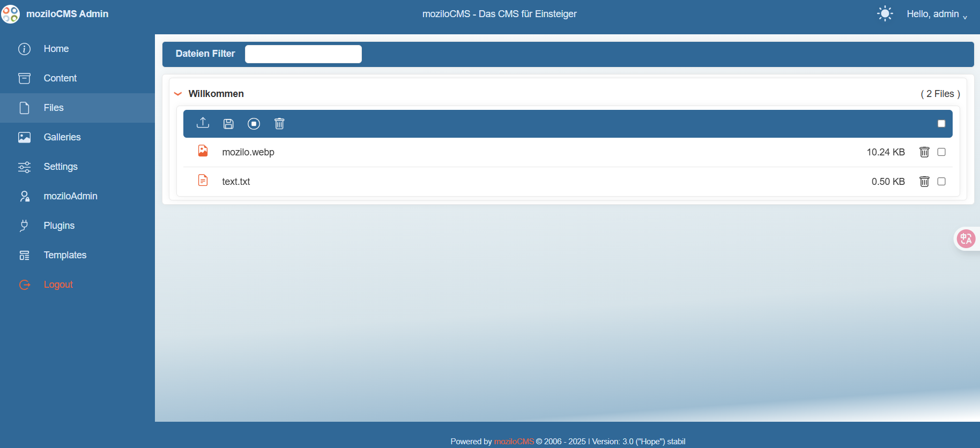Image resolution: width=980 pixels, height=448 pixels.
Task: Delete mozilo.webp using its trash icon
Action: coord(924,152)
